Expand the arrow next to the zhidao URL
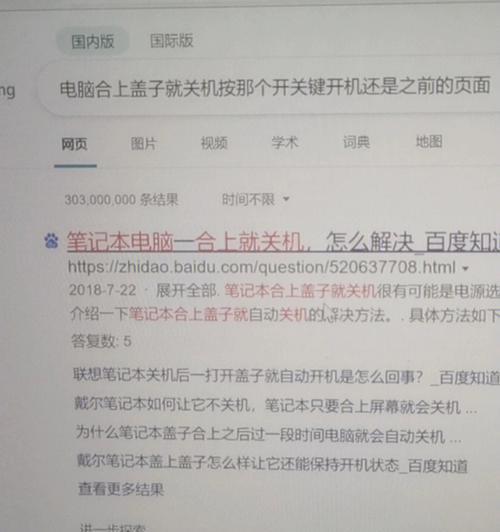Viewport: 500px width, 532px height. [x=466, y=269]
